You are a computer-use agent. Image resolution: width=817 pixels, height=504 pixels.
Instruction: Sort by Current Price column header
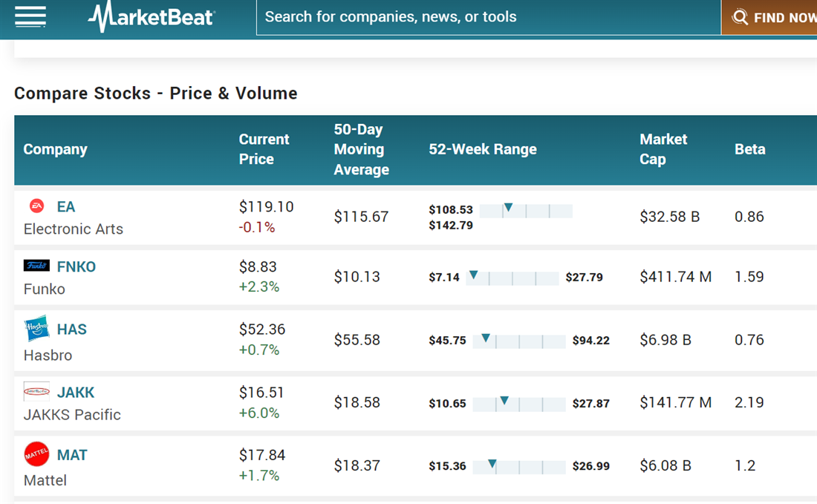pos(264,149)
